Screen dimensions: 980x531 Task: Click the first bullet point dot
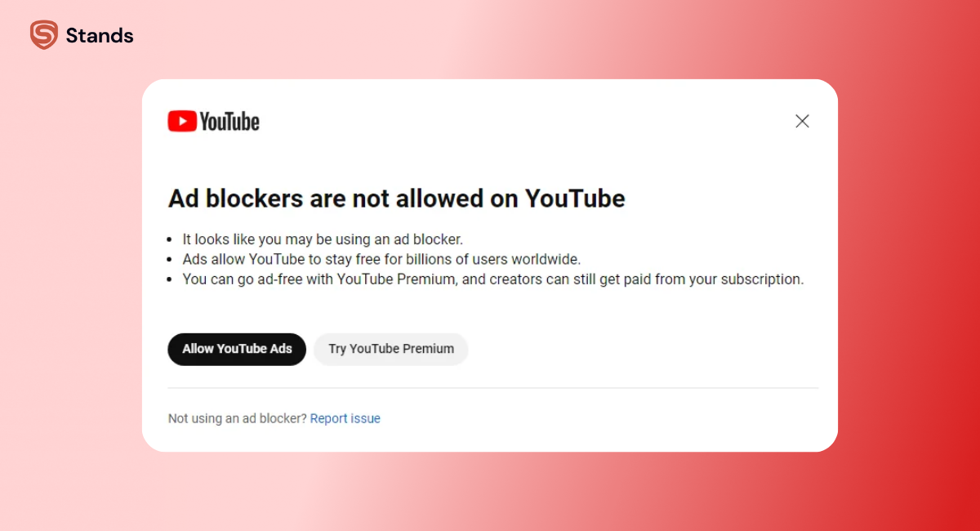coord(171,240)
